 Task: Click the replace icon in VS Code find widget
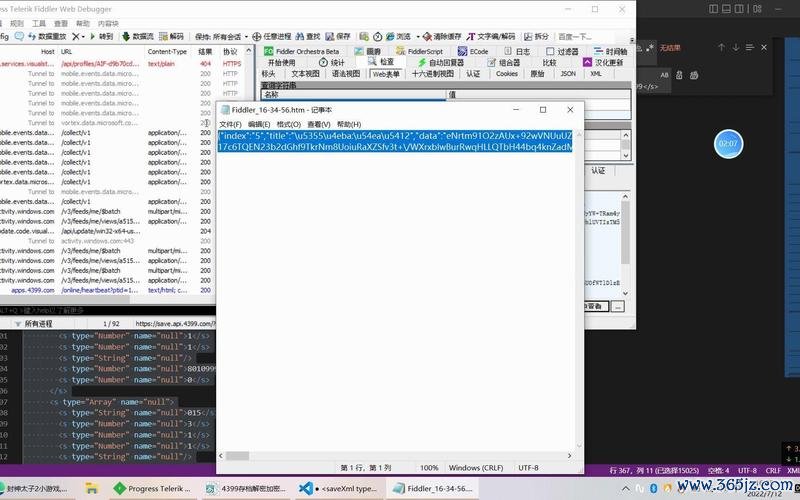point(679,75)
